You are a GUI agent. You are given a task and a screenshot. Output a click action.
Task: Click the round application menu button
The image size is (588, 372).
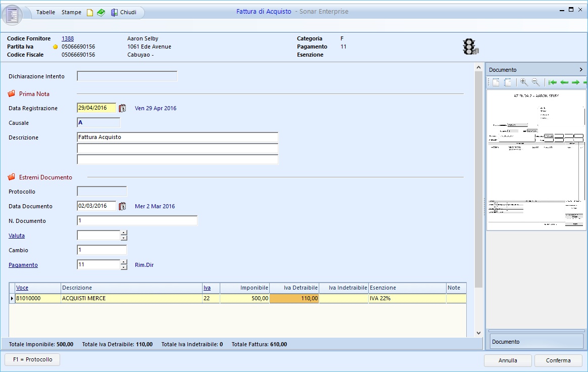(12, 14)
